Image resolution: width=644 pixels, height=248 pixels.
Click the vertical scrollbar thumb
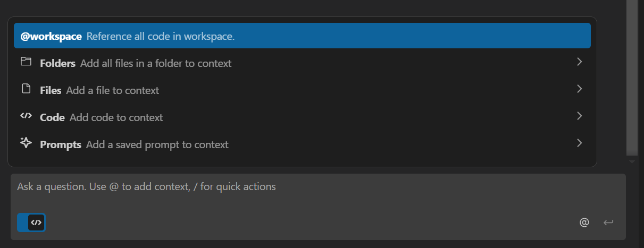coord(632,80)
